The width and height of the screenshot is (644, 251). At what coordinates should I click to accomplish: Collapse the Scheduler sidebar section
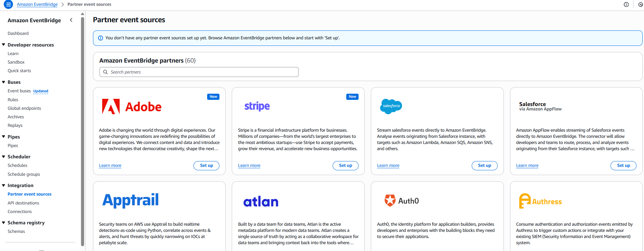[x=4, y=157]
